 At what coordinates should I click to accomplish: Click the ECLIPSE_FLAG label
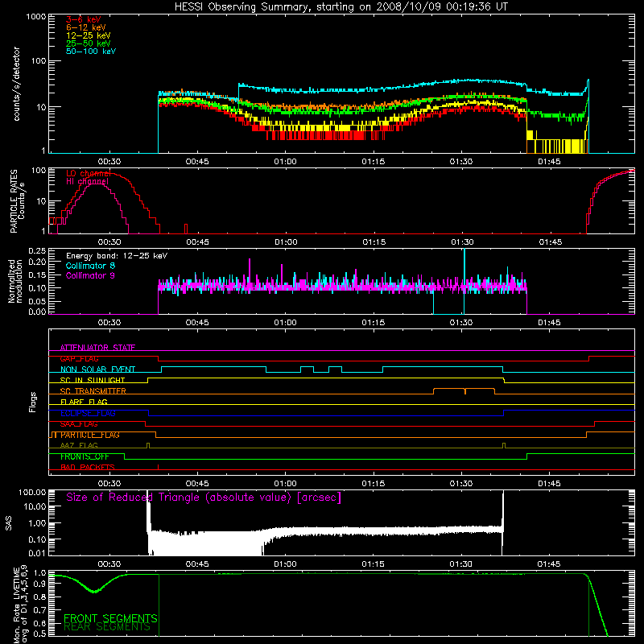(x=88, y=413)
